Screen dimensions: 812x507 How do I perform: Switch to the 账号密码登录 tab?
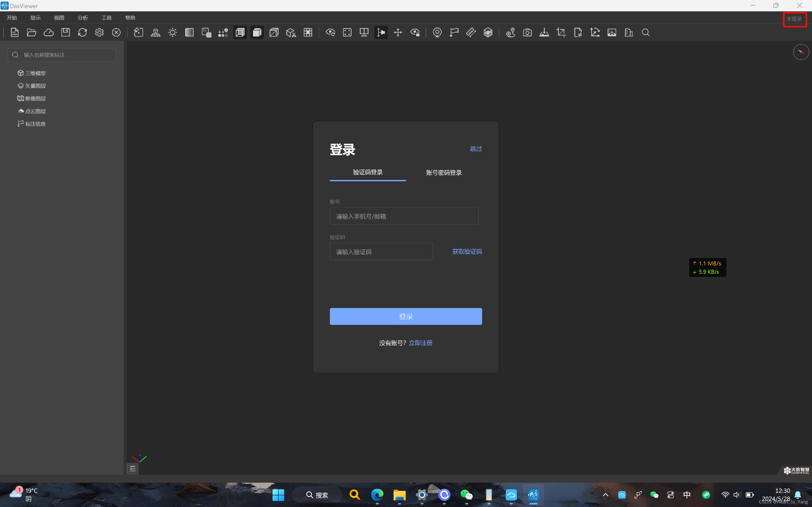(x=443, y=172)
